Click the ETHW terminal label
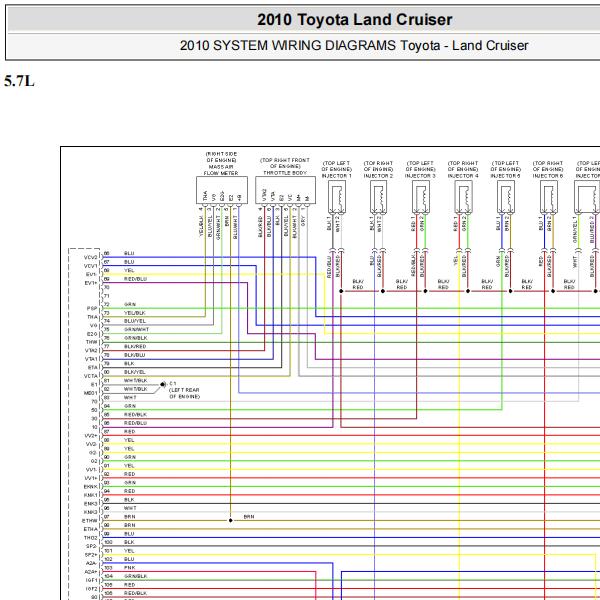 pyautogui.click(x=90, y=521)
